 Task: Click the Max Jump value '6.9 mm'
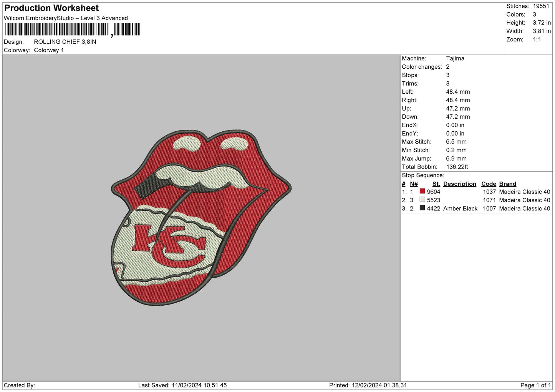coord(456,159)
